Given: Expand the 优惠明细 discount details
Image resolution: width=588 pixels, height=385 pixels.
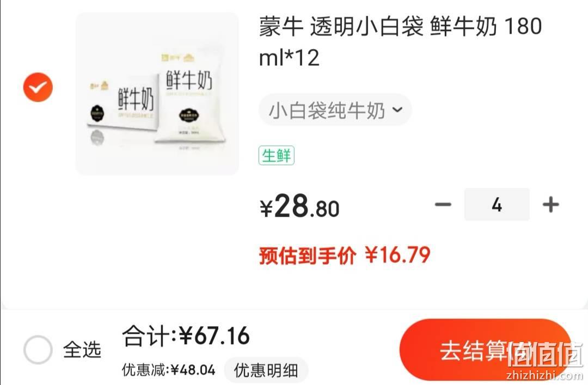Looking at the screenshot, I should 266,370.
